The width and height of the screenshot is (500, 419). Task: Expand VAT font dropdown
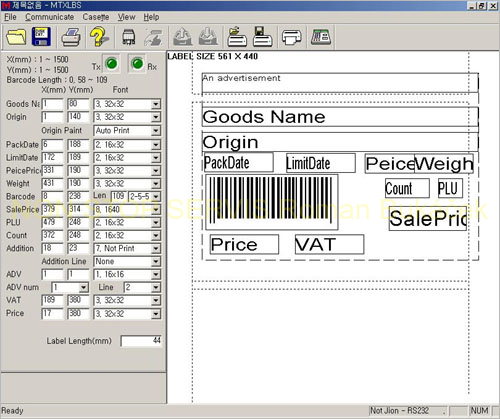[x=156, y=301]
